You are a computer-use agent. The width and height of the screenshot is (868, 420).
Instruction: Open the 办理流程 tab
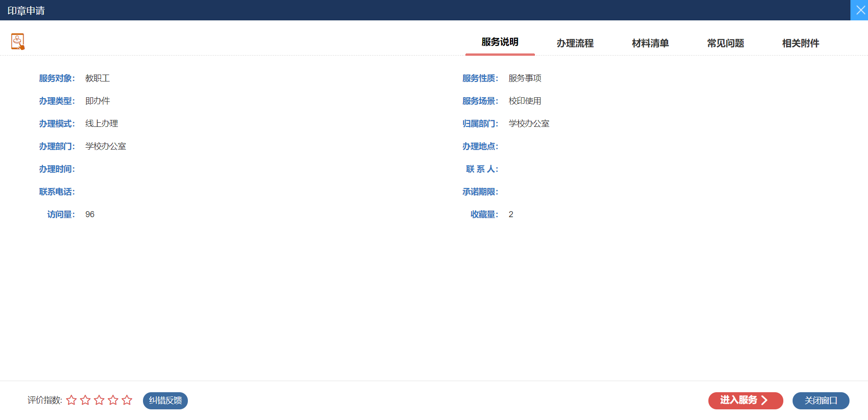tap(575, 44)
